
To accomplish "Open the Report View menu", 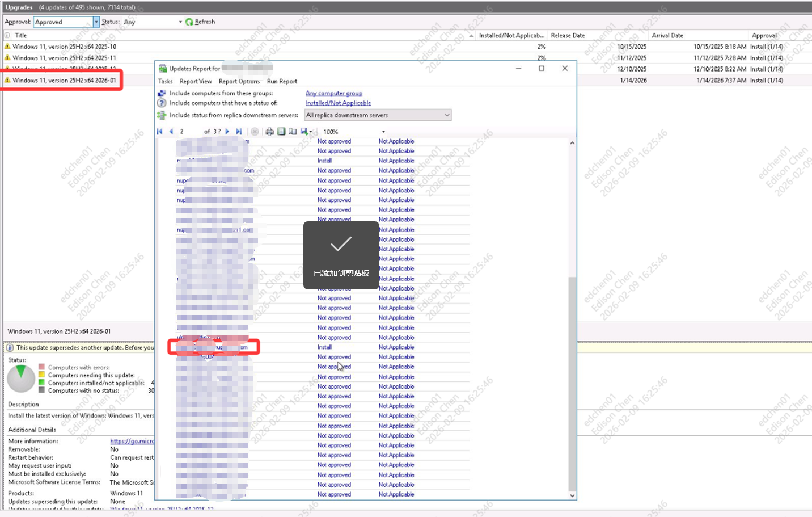I will pos(196,81).
